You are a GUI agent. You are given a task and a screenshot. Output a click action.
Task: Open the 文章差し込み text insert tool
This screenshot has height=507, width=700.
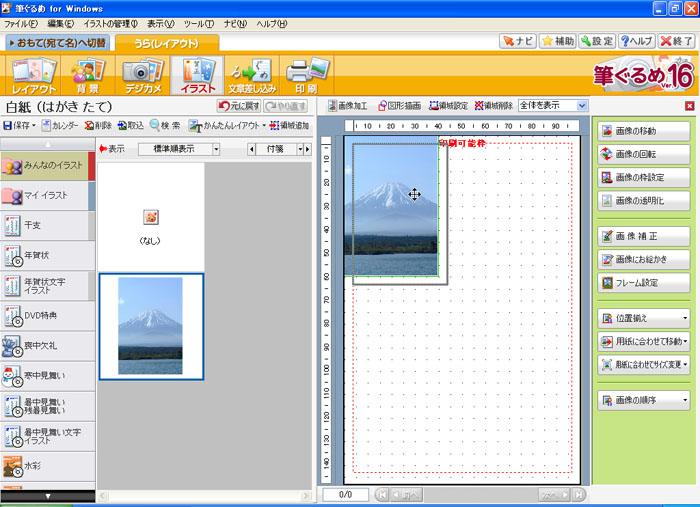(249, 75)
